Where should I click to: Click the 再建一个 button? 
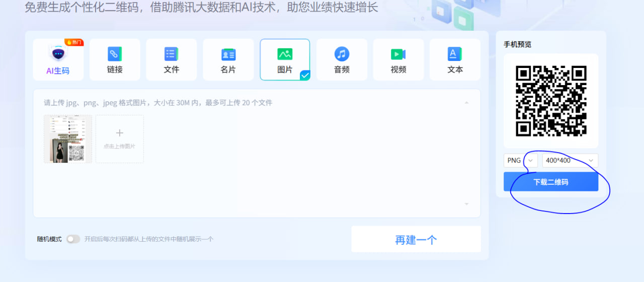pyautogui.click(x=416, y=239)
